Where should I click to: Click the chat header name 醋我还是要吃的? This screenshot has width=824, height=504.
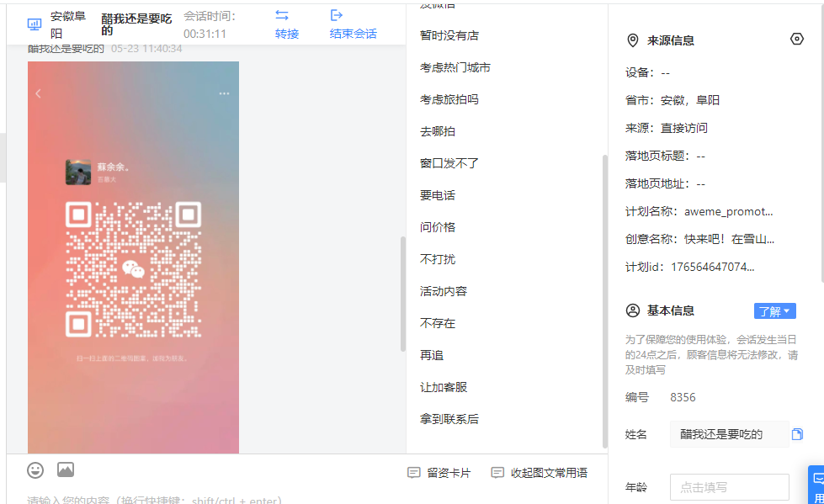136,24
